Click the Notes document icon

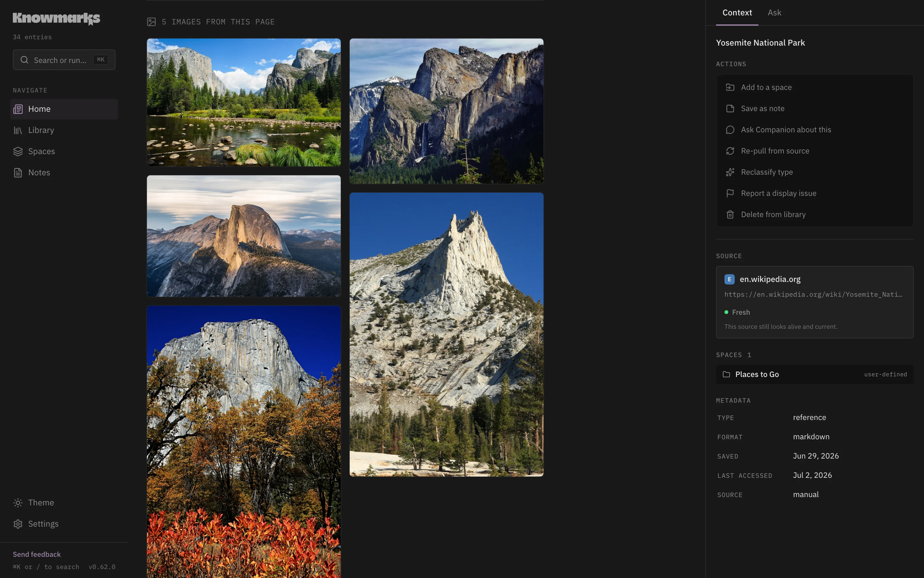(x=18, y=173)
